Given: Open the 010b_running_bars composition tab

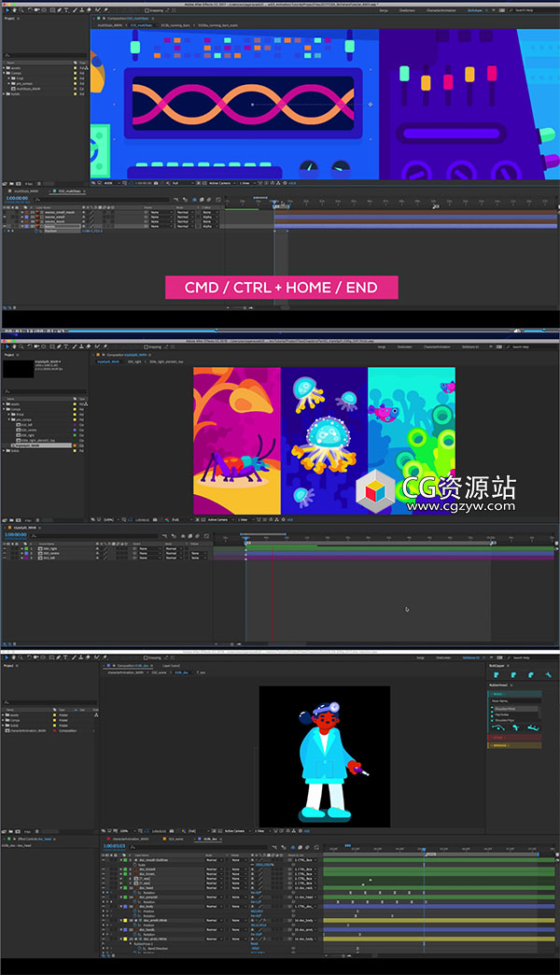Looking at the screenshot, I should [x=174, y=25].
